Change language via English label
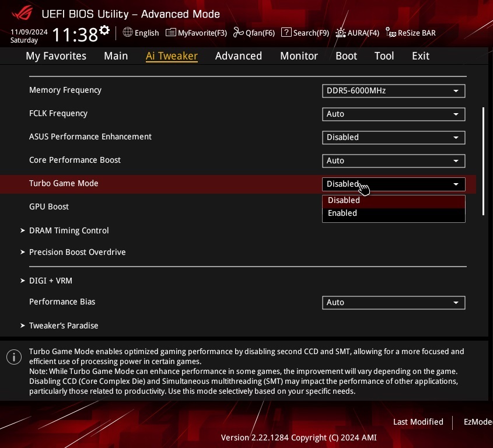This screenshot has width=493, height=448. coord(146,33)
